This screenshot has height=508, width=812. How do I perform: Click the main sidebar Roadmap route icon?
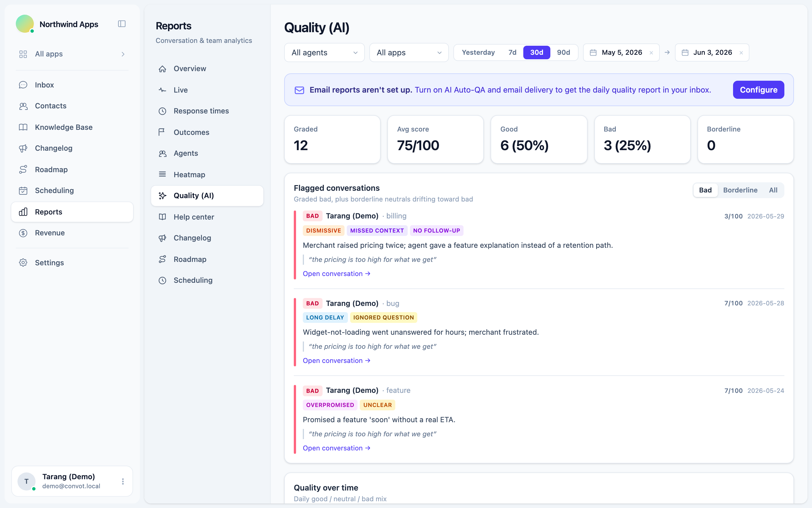(23, 170)
